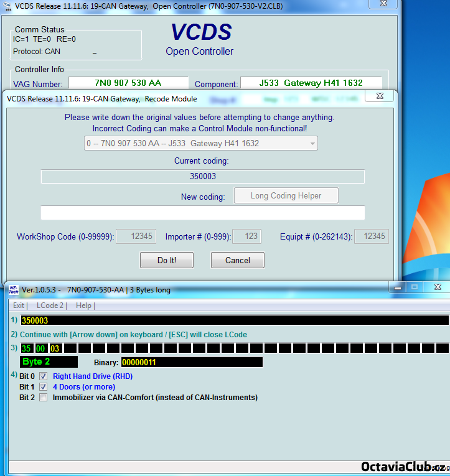
Task: Open the Exit menu in LCode
Action: [19, 306]
